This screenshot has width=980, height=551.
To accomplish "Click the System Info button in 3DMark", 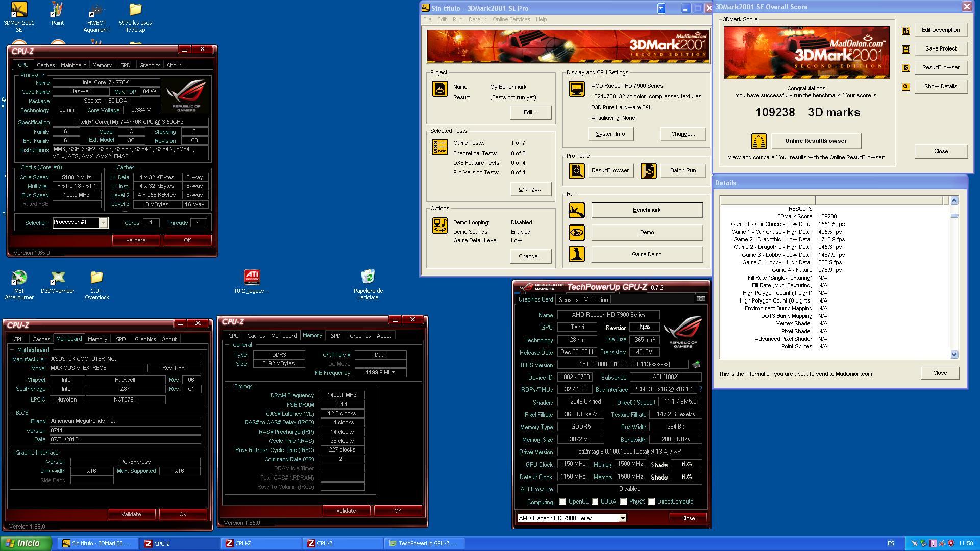I will point(610,134).
